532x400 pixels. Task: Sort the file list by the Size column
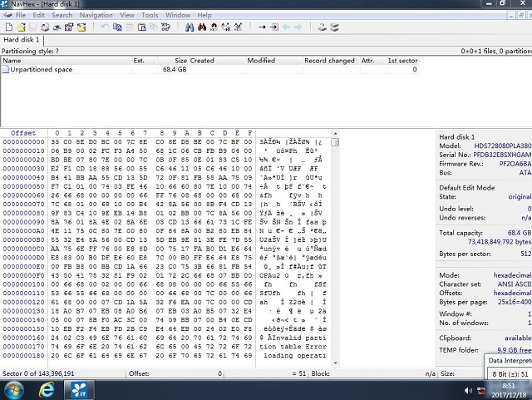[173, 61]
